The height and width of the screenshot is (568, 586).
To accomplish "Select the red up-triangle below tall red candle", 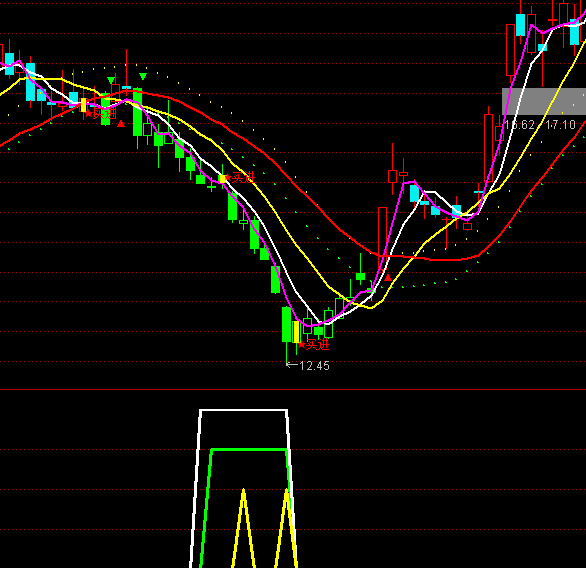I will 388,278.
